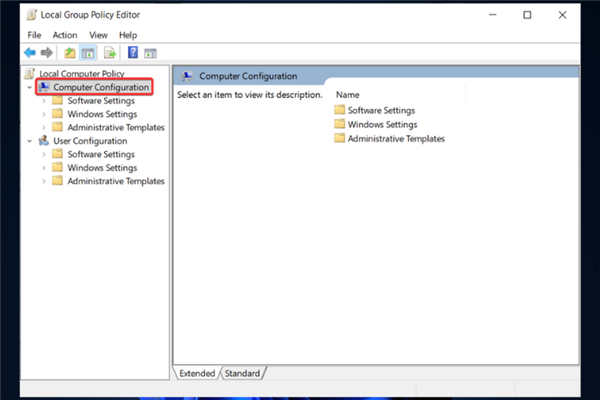
Task: Expand Software Settings under User Configuration
Action: tap(44, 154)
